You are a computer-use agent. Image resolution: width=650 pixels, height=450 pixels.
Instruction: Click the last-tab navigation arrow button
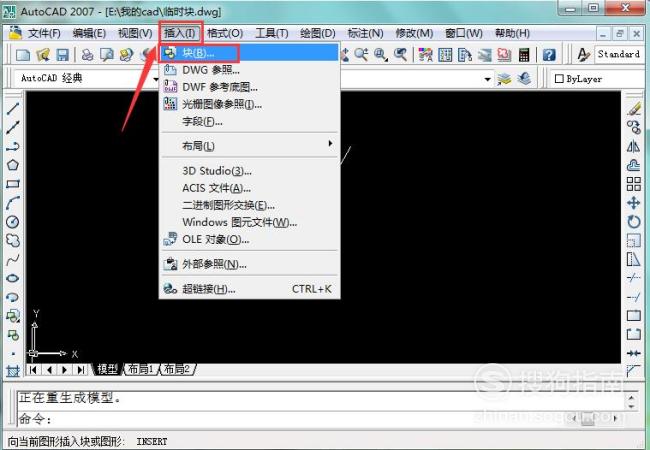click(81, 369)
